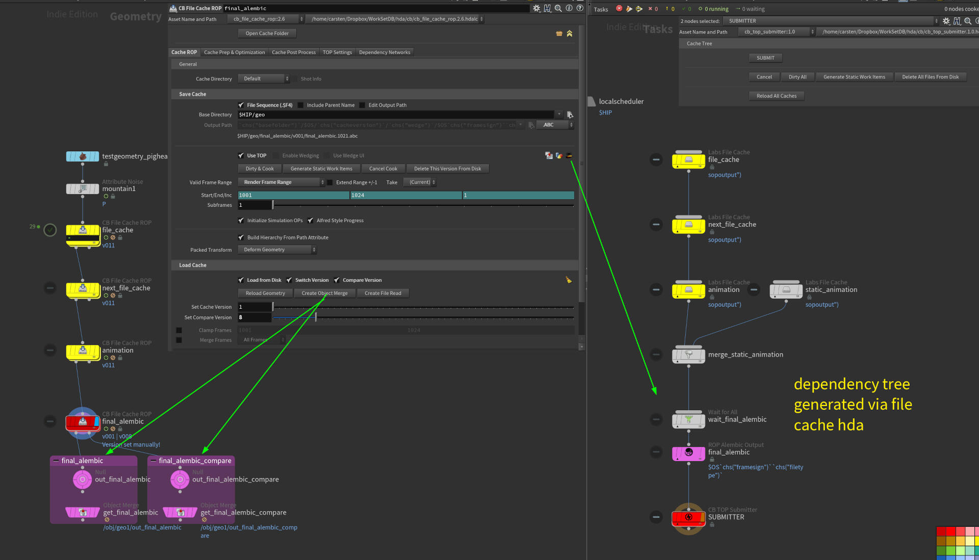Click the file chooser icon beside Base Directory
Viewport: 979px width, 560px height.
tap(570, 115)
